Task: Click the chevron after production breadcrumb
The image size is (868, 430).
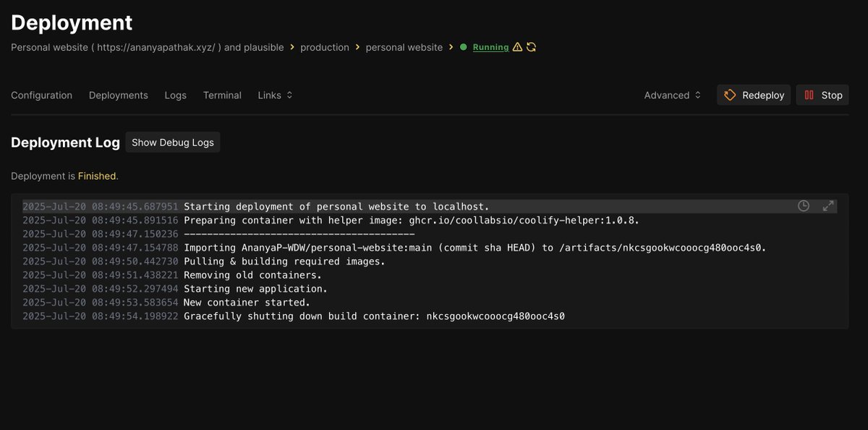Action: pos(357,47)
